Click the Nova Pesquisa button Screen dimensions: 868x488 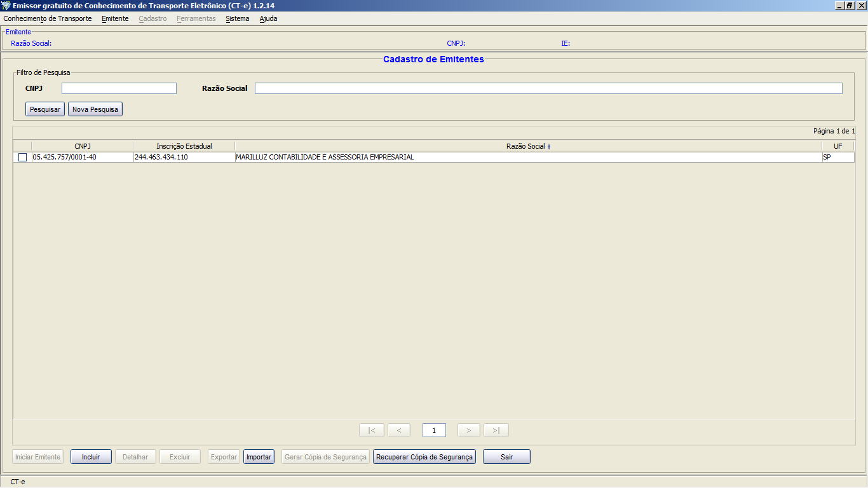coord(95,109)
